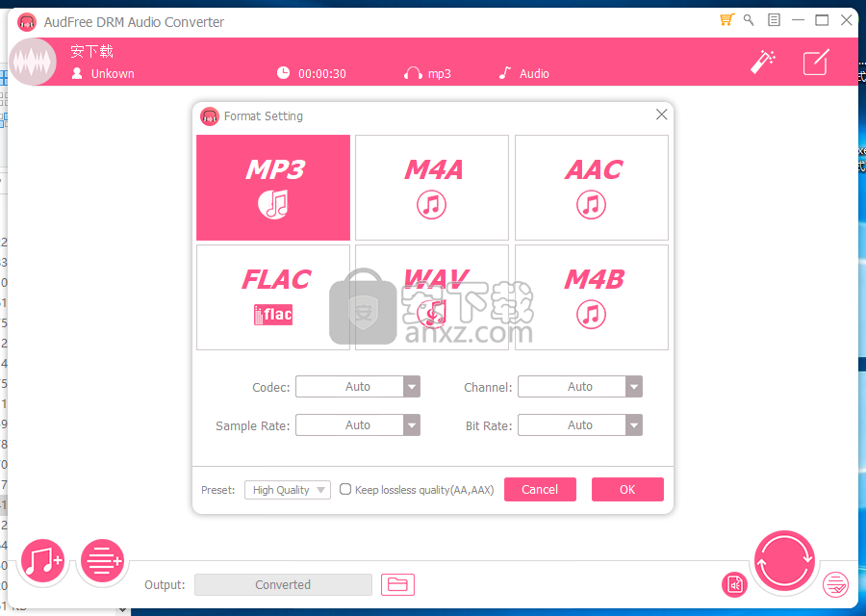866x616 pixels.
Task: Click the mp3 format label in track
Action: [440, 73]
